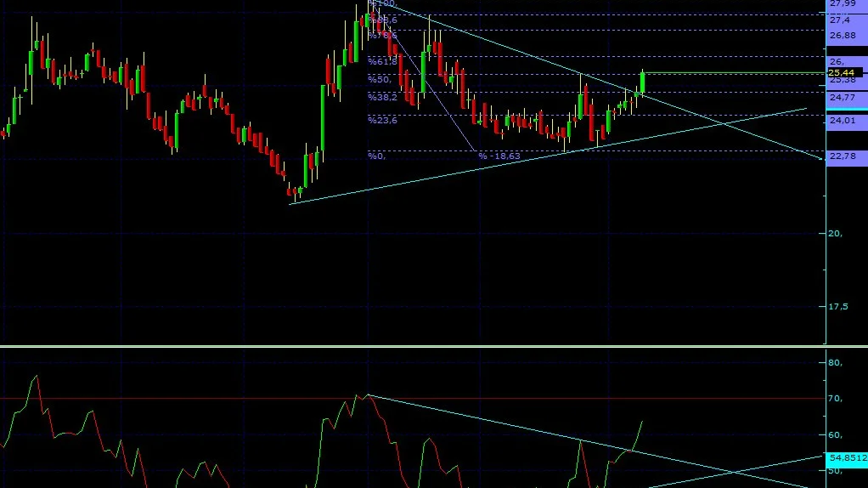
Task: Select the %50 Fibonacci retracement label
Action: pyautogui.click(x=380, y=79)
